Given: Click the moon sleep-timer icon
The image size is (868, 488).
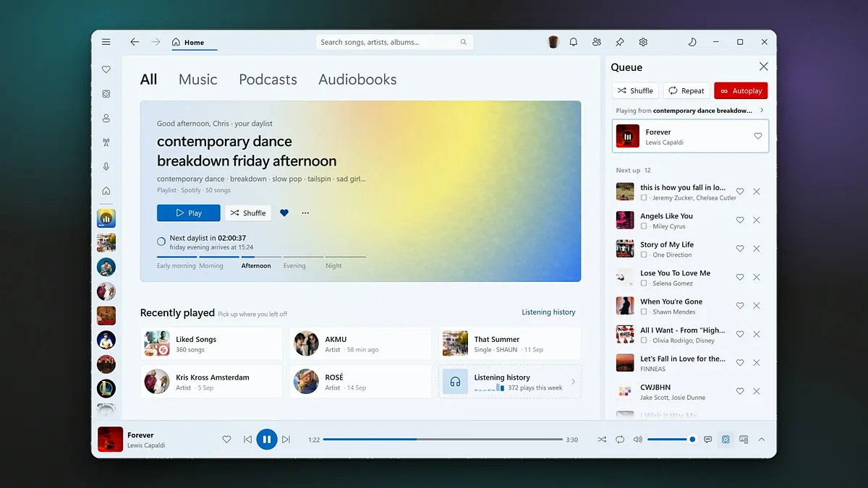Looking at the screenshot, I should tap(692, 42).
